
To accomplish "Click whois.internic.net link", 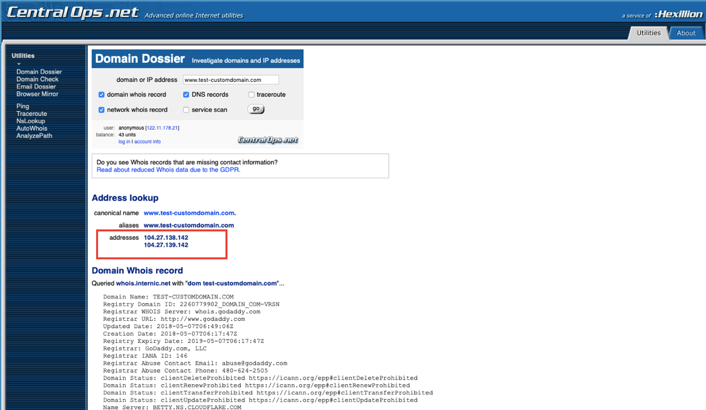I will pyautogui.click(x=143, y=283).
